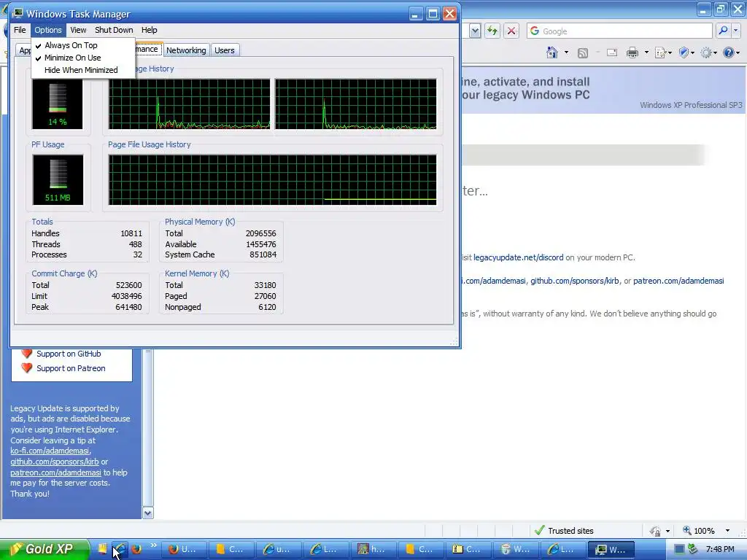
Task: Click the Stop red X button in IE
Action: (511, 31)
